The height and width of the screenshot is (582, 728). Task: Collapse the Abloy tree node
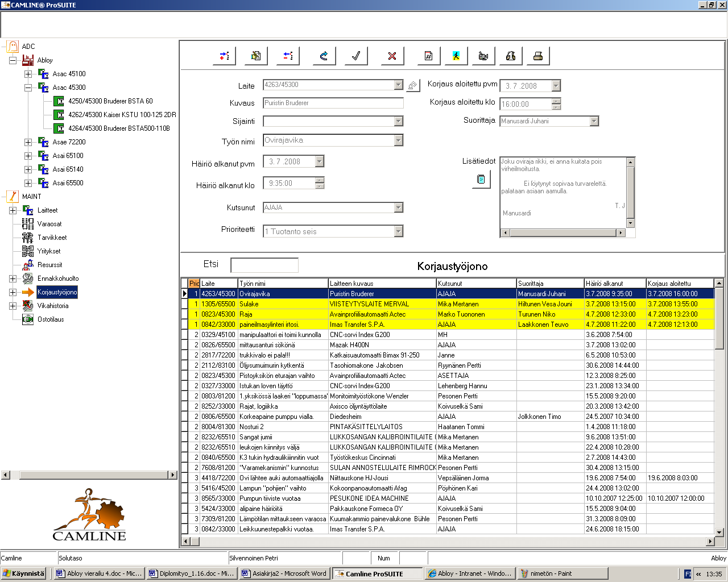pos(13,60)
